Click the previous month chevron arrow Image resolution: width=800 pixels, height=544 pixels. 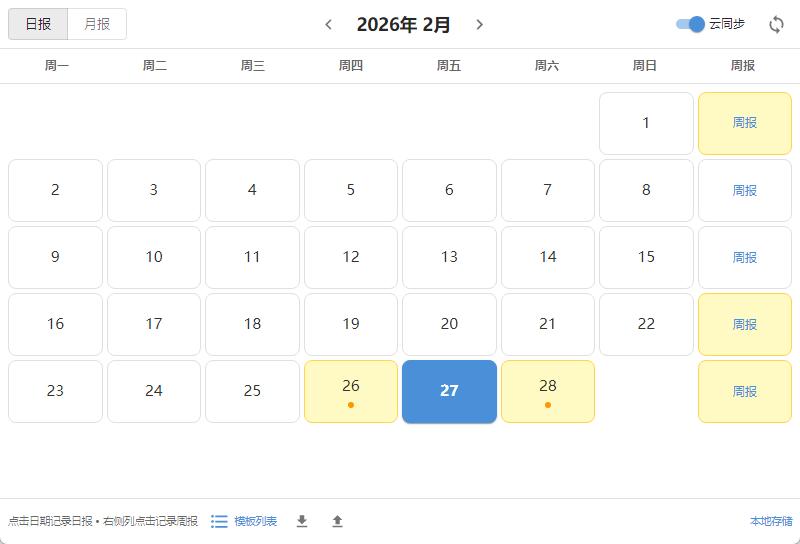328,25
